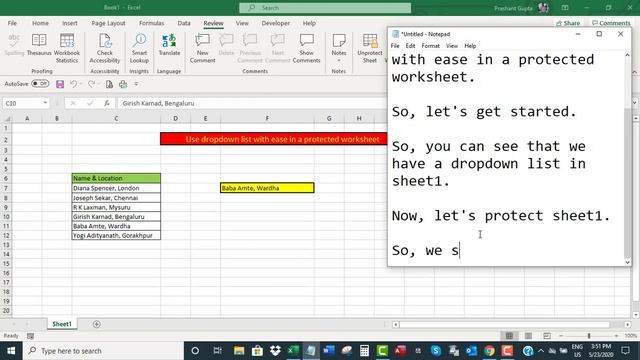This screenshot has height=360, width=640.
Task: Click the print preview icon
Action: coord(109,84)
